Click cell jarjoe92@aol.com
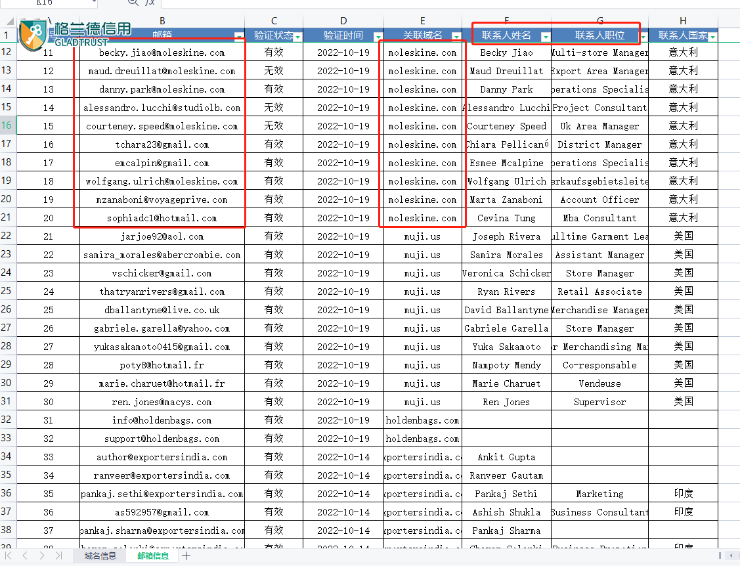Screen dimensions: 740x566 click(x=162, y=237)
